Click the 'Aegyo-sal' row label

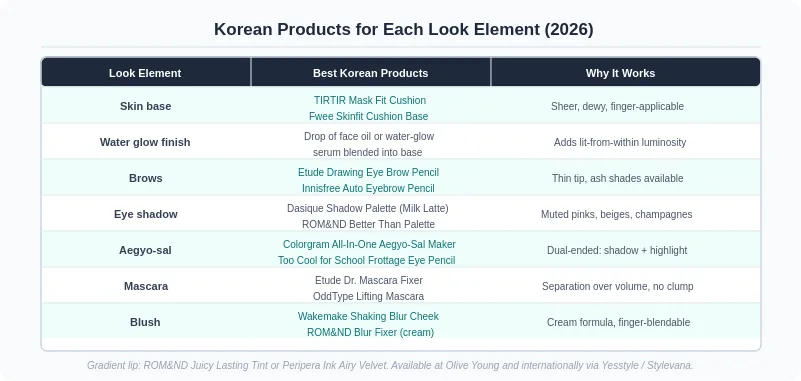click(145, 250)
